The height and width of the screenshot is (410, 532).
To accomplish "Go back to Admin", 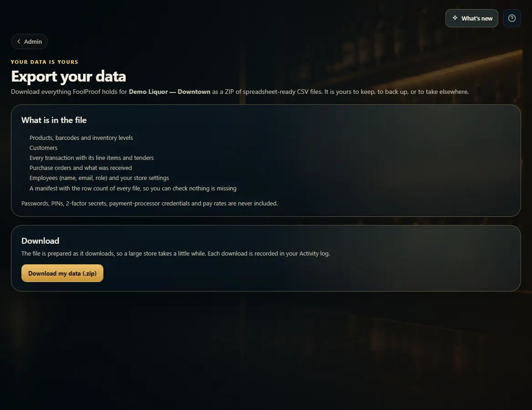I will (29, 41).
